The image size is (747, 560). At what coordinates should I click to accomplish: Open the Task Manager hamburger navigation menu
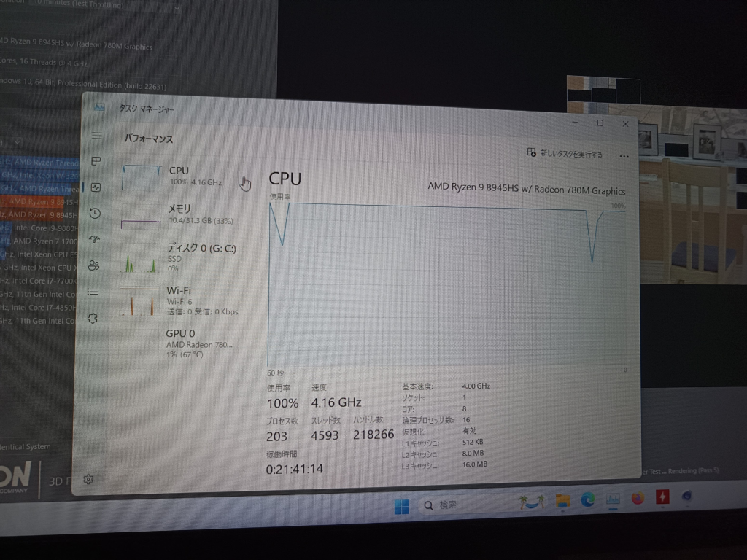97,136
